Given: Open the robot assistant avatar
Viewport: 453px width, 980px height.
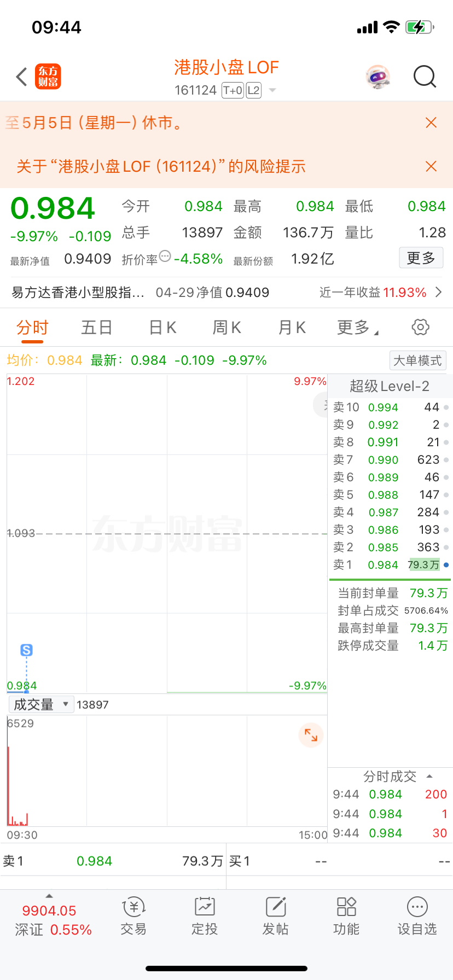Looking at the screenshot, I should (378, 77).
